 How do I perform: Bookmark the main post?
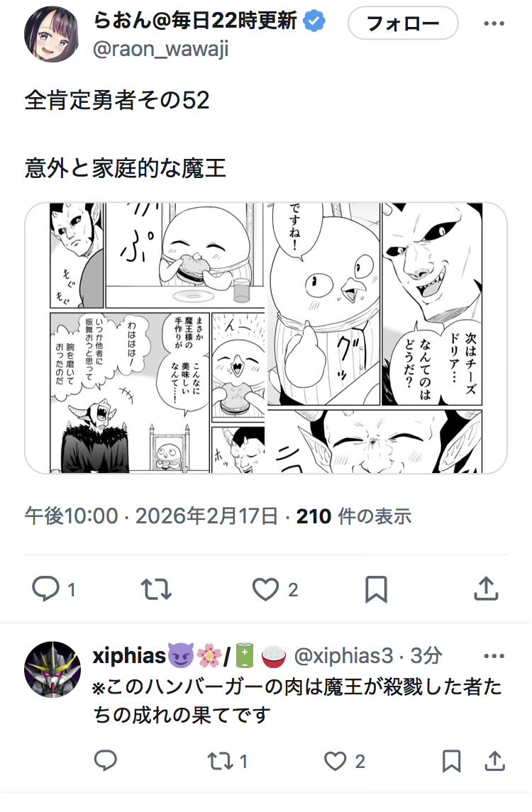376,589
